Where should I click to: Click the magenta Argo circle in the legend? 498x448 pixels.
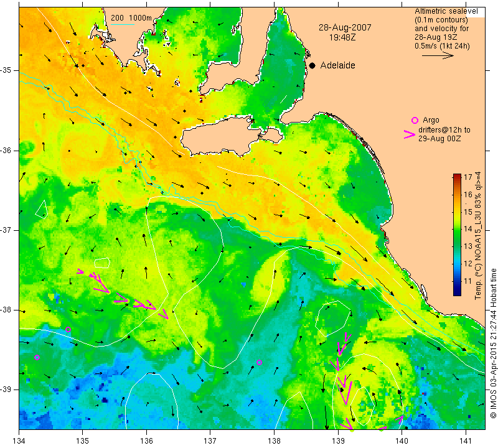415,120
